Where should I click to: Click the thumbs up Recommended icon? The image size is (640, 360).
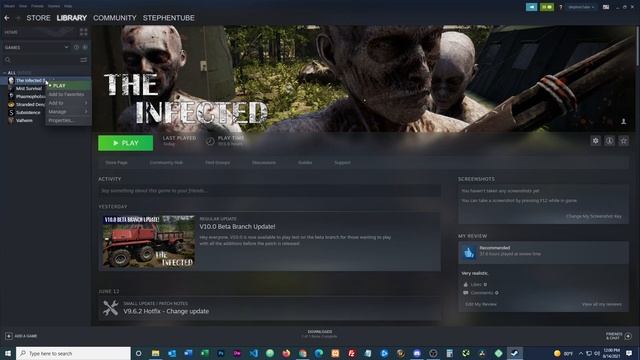tap(469, 253)
